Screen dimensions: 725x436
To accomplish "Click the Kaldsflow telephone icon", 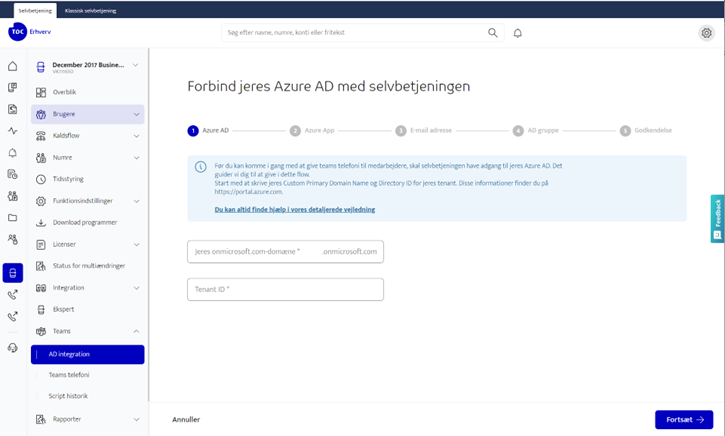I will [x=41, y=136].
